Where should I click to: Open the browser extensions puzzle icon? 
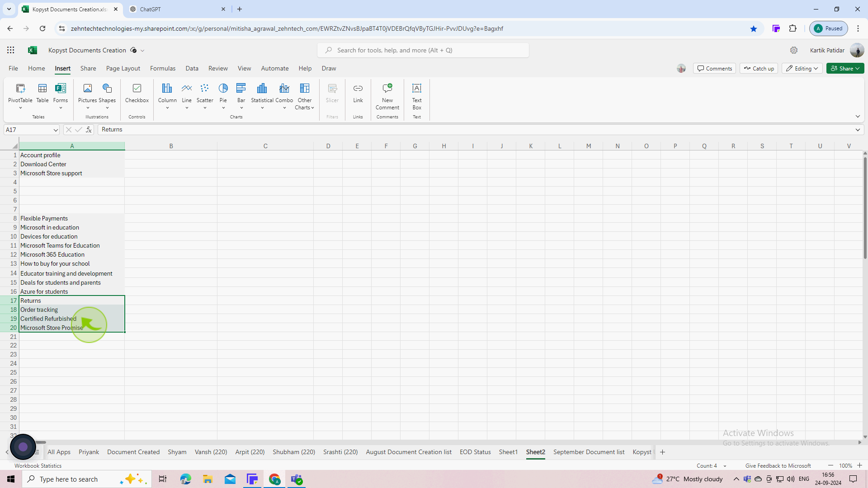(x=793, y=28)
